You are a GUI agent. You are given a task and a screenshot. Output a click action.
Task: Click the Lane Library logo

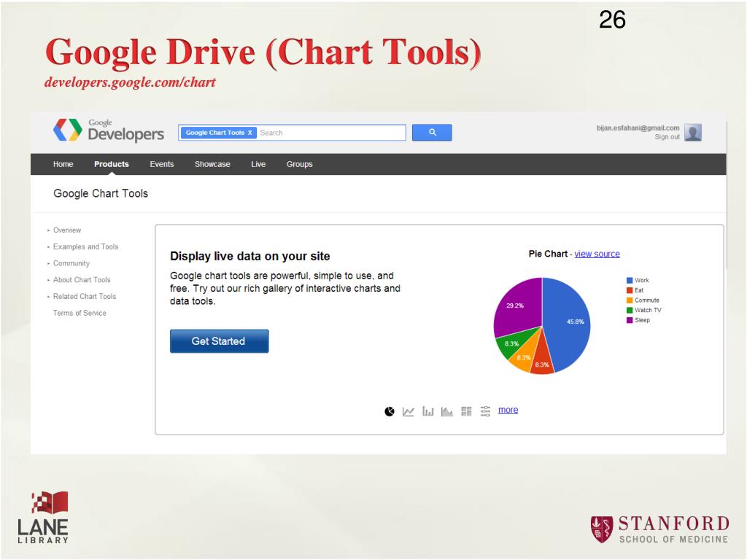pos(43,518)
